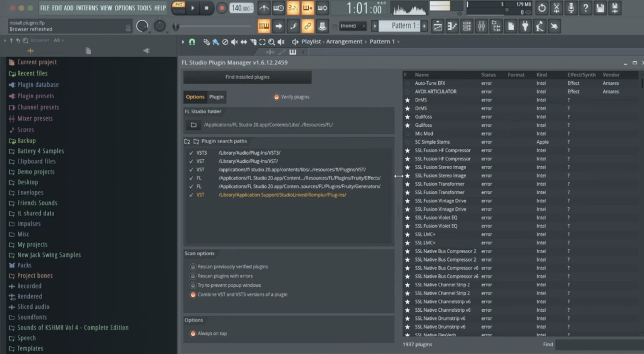Click the tempo 140.000 display
The image size is (644, 354).
tap(242, 8)
